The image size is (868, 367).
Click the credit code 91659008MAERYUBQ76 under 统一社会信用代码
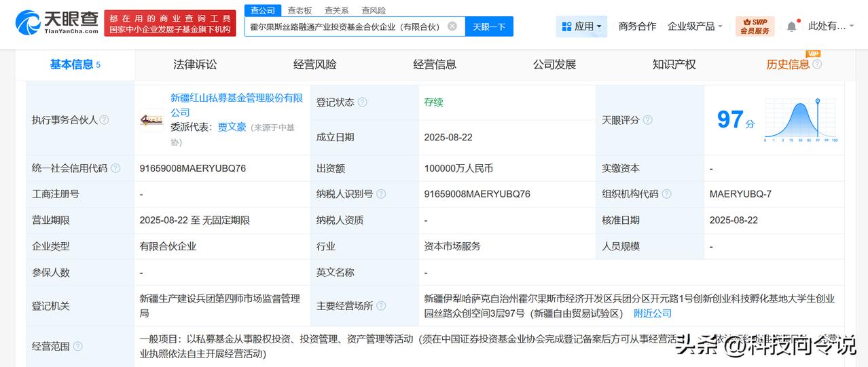pyautogui.click(x=192, y=168)
